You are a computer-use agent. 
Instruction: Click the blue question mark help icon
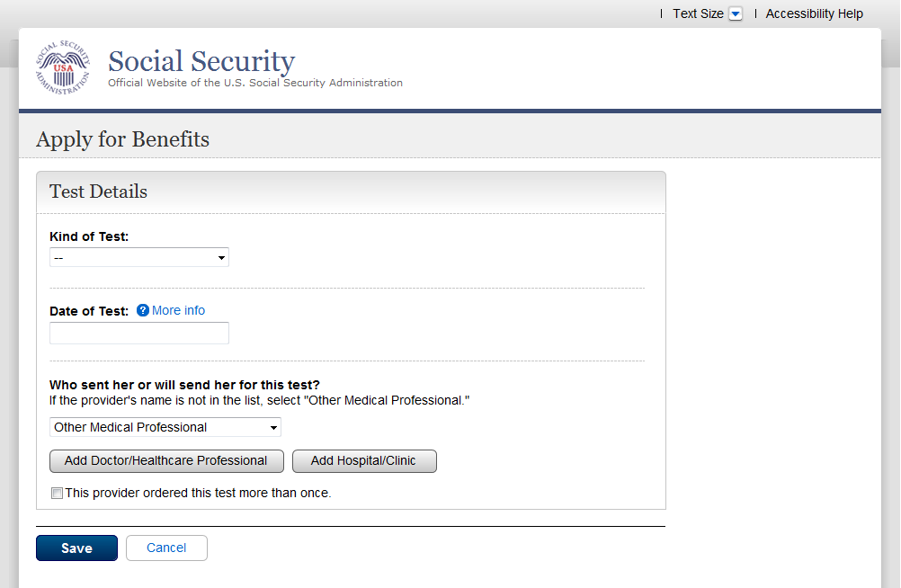[x=142, y=311]
